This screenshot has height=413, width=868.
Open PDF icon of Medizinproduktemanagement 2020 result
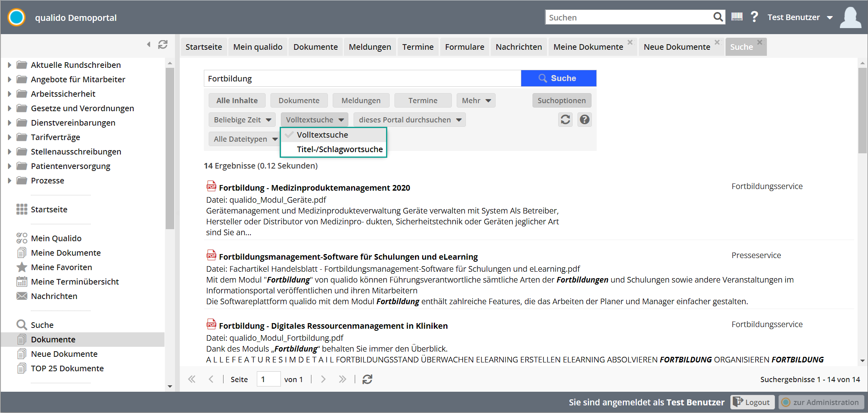pyautogui.click(x=211, y=186)
